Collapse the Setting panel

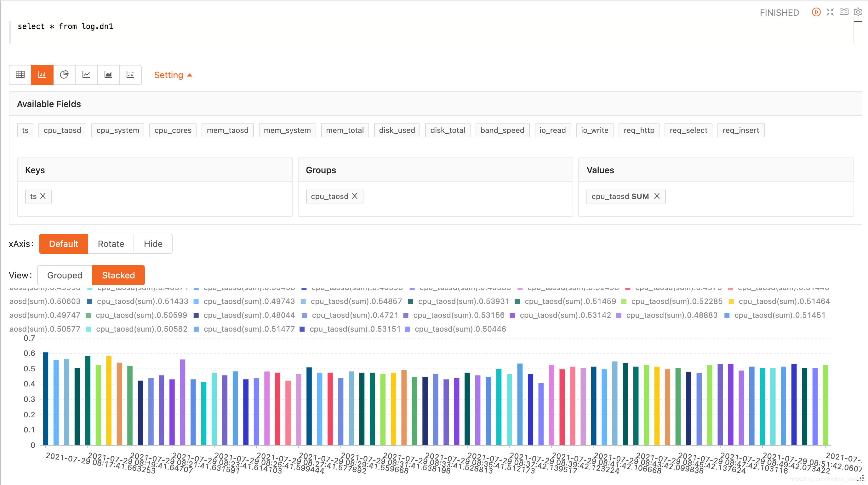coord(173,75)
